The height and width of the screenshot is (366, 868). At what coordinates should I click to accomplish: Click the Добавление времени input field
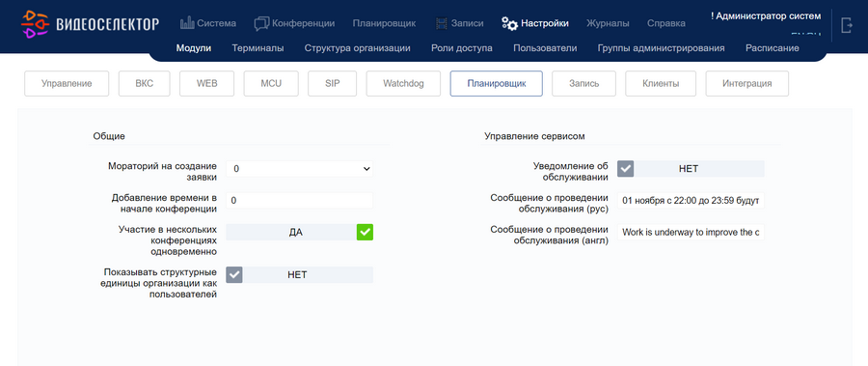click(x=300, y=201)
